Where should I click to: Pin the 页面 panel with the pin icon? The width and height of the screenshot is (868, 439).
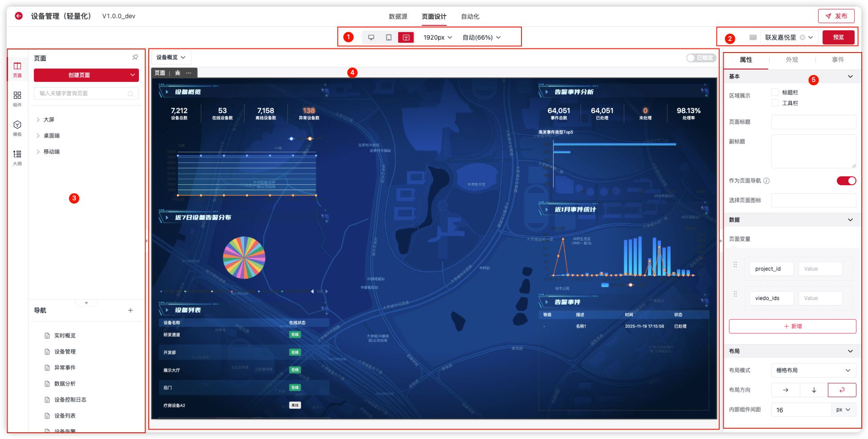coord(135,57)
